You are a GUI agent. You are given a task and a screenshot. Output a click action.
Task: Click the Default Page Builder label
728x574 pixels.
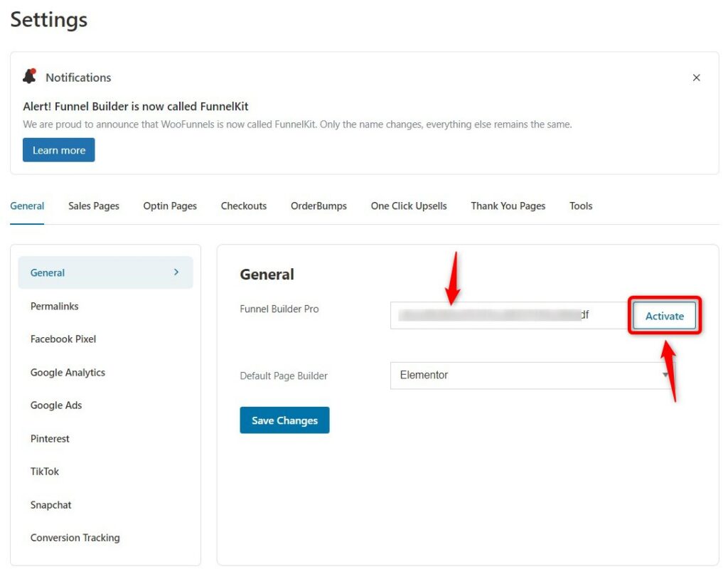point(284,376)
